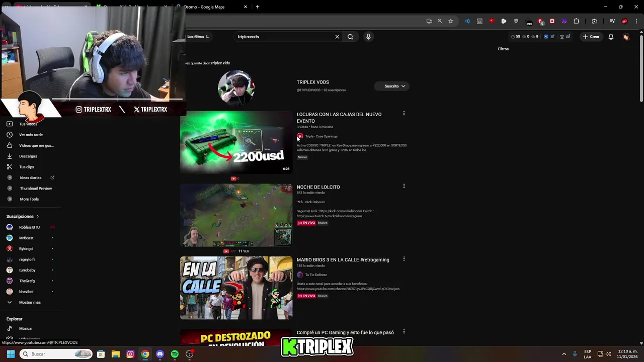The width and height of the screenshot is (644, 362).
Task: Open Chrome zoom magnifier icon
Action: (x=440, y=21)
